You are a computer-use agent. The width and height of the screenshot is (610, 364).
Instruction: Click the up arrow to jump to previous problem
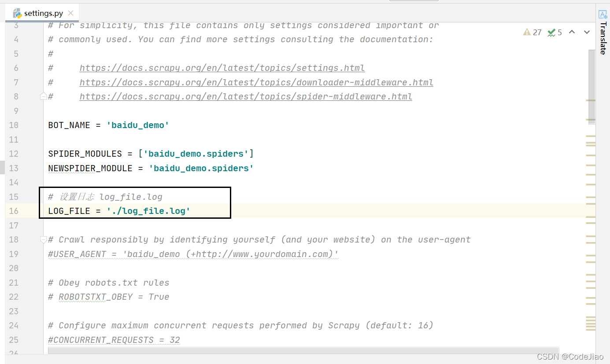point(572,32)
